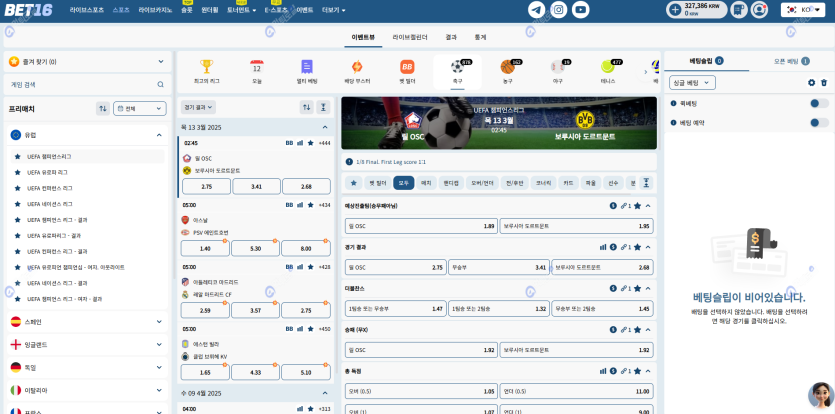835x414 pixels.
Task: Toggle the 베팅 예약 switch
Action: (819, 123)
